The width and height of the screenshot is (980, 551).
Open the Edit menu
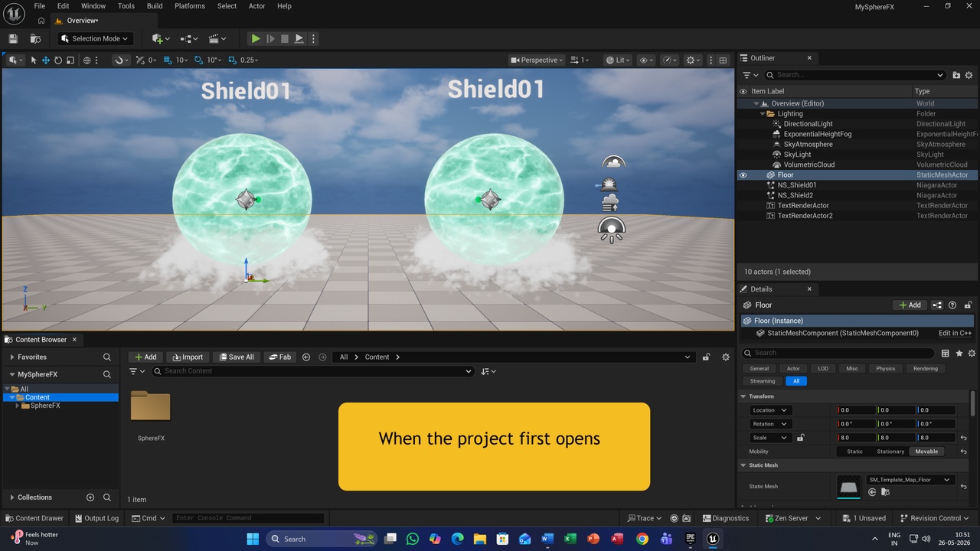click(64, 6)
